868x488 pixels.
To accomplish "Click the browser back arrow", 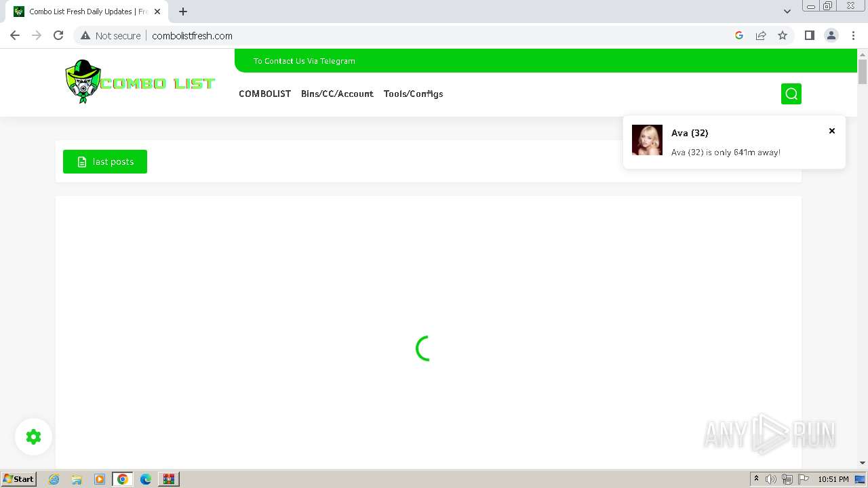I will pos(15,35).
